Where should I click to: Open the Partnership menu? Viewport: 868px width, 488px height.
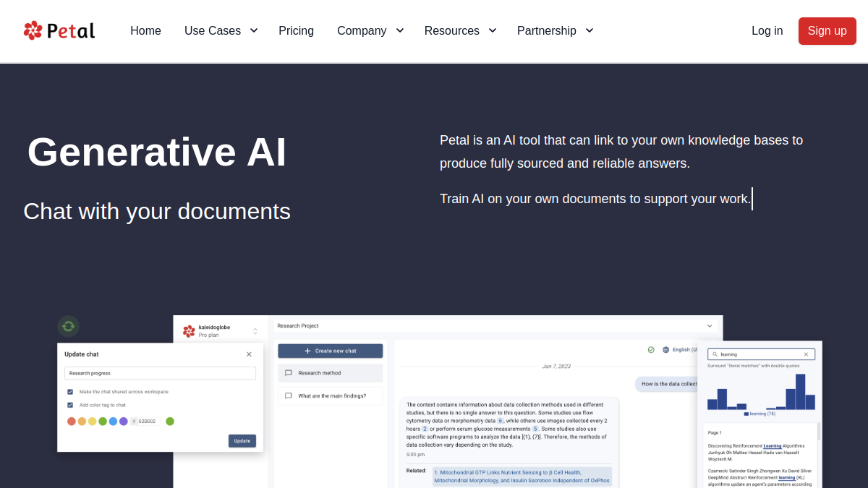[x=547, y=30]
